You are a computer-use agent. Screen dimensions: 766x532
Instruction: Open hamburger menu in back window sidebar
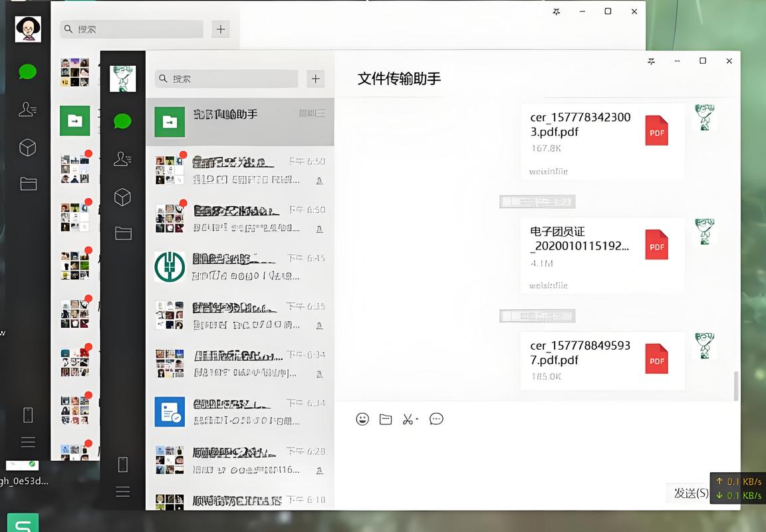pyautogui.click(x=28, y=442)
